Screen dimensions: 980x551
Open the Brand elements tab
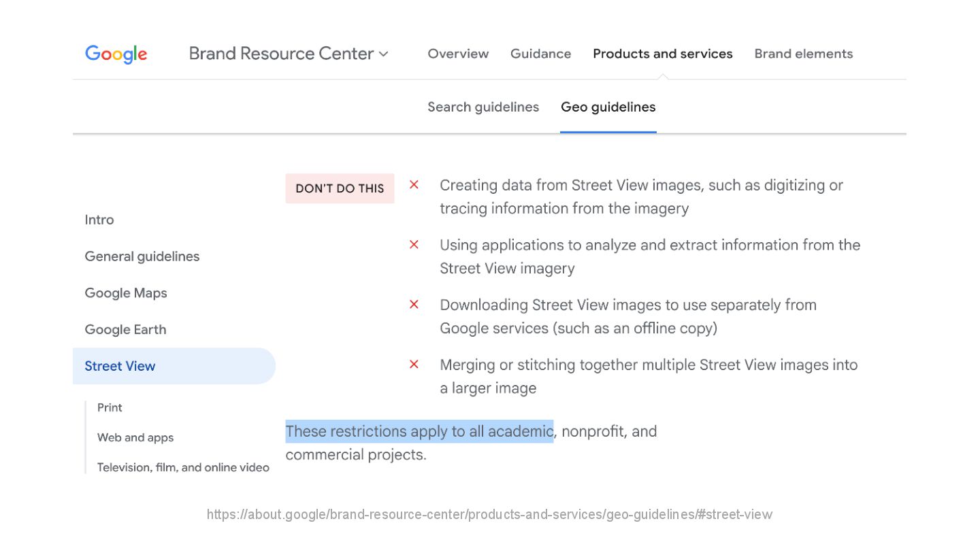click(803, 54)
